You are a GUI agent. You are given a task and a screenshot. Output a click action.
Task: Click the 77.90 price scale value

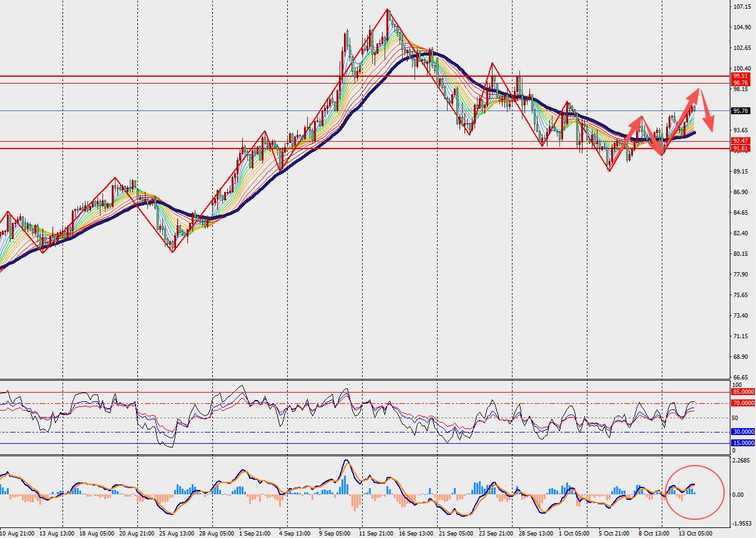pyautogui.click(x=741, y=275)
